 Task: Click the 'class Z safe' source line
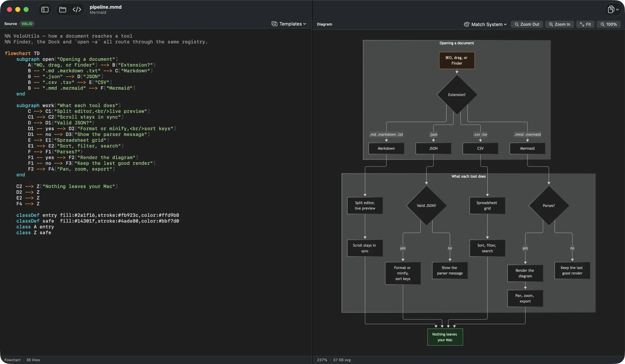tap(34, 233)
